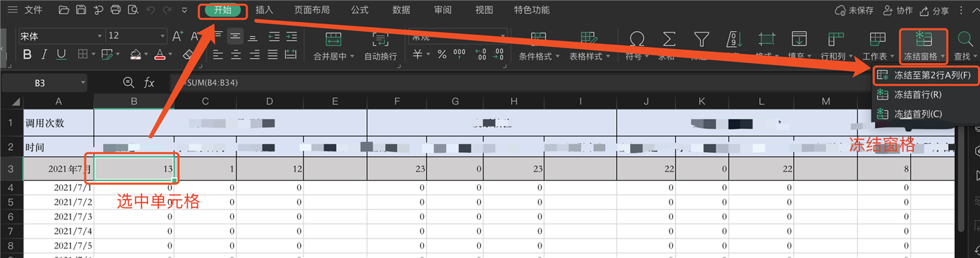Open the 特色功能 tab

(532, 10)
